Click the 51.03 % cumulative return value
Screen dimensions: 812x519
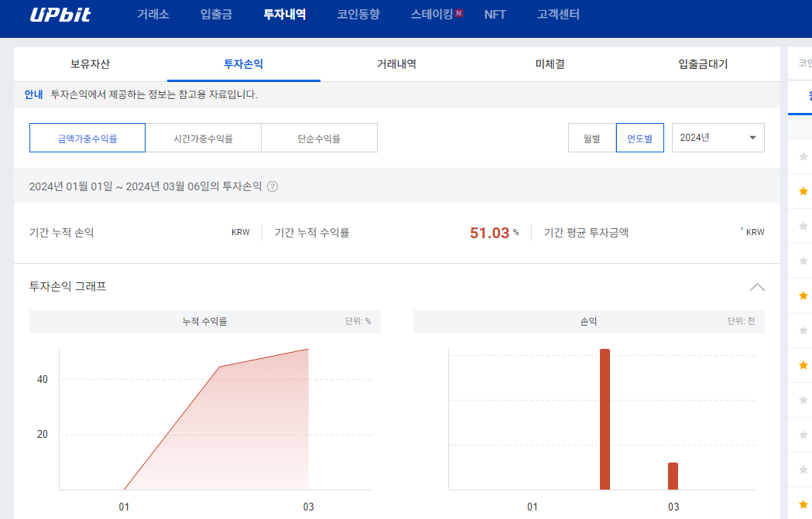[x=494, y=233]
